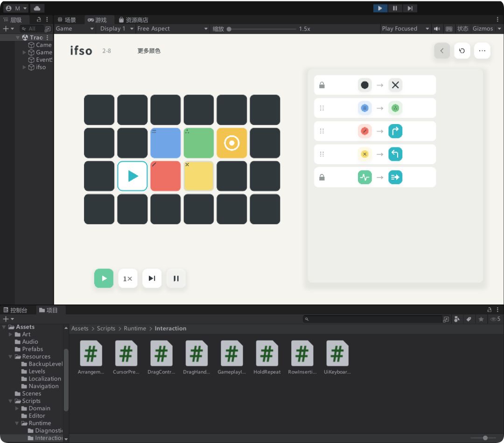504x443 pixels.
Task: Open the in-game three-dot menu
Action: 482,51
